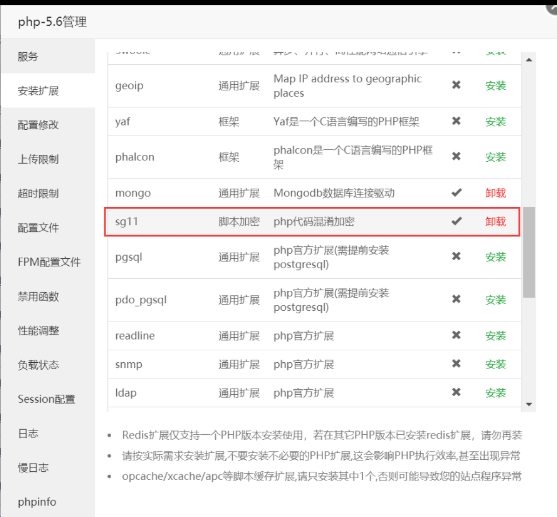
Task: Click the X status icon for ldap
Action: 456,392
